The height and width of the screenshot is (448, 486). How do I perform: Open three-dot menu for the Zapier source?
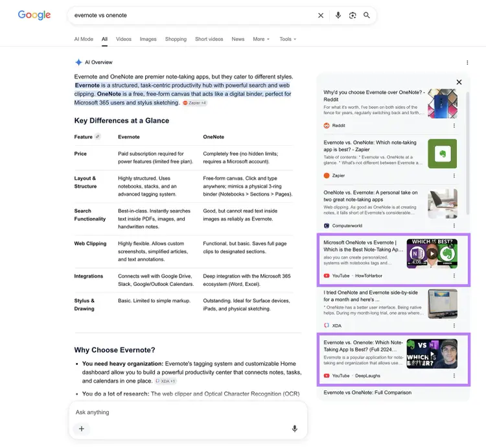pos(454,176)
